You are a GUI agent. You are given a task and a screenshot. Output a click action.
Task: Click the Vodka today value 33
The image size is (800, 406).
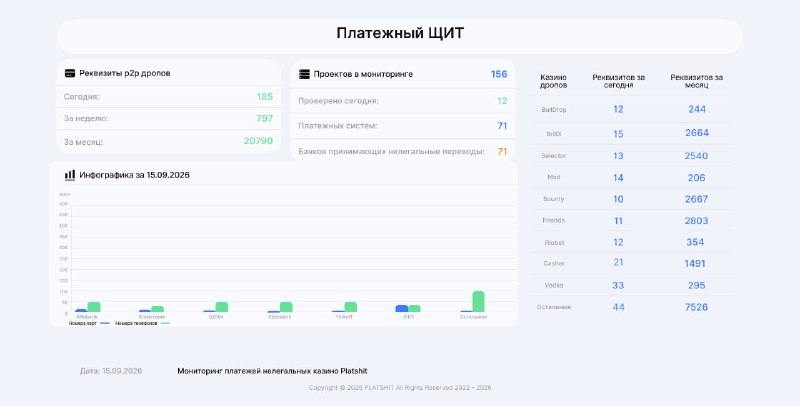[618, 286]
